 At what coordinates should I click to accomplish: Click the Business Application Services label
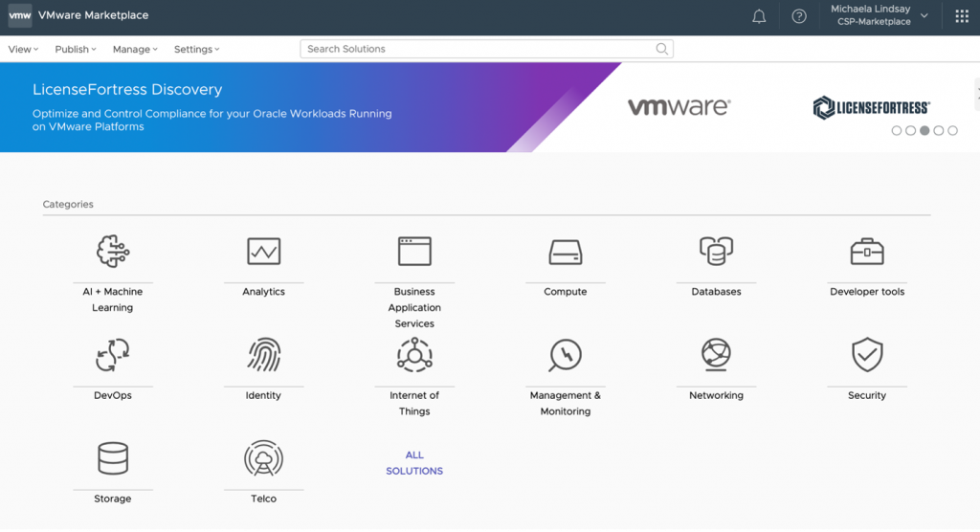(x=414, y=307)
